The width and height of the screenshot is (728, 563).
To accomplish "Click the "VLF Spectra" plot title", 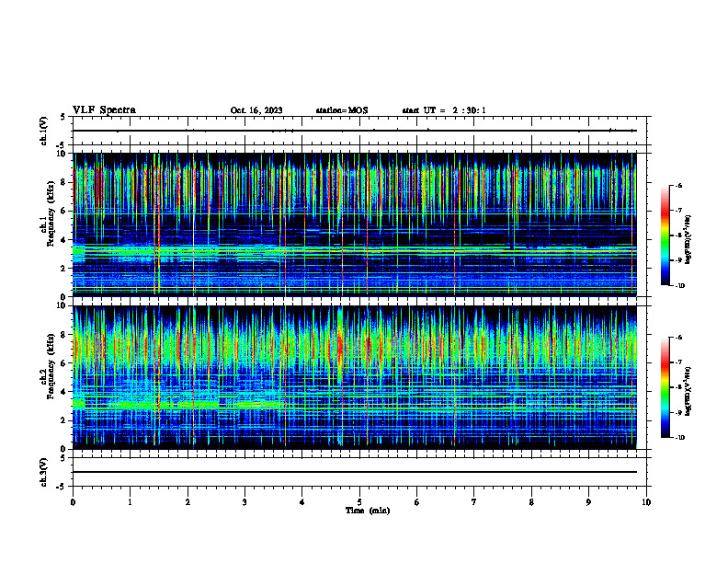I will [104, 110].
